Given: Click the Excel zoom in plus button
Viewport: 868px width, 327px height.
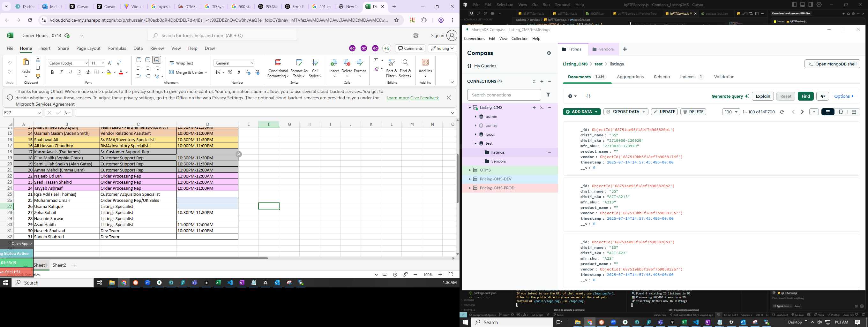Looking at the screenshot, I should (440, 275).
